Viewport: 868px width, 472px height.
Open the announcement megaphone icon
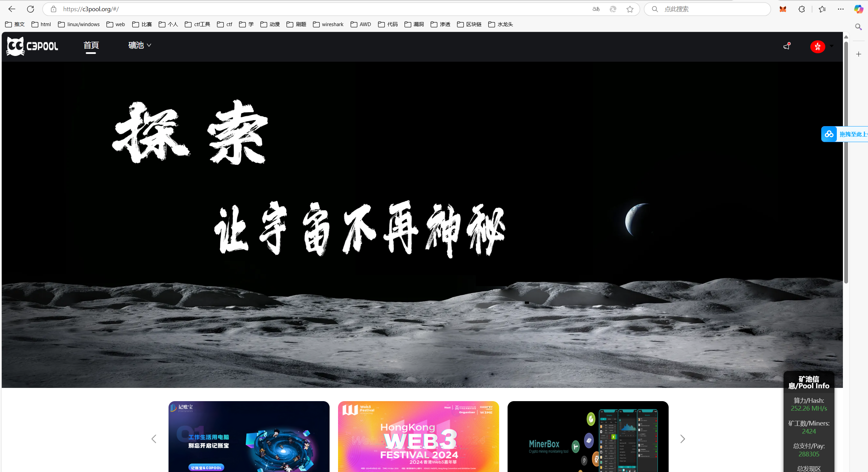787,46
